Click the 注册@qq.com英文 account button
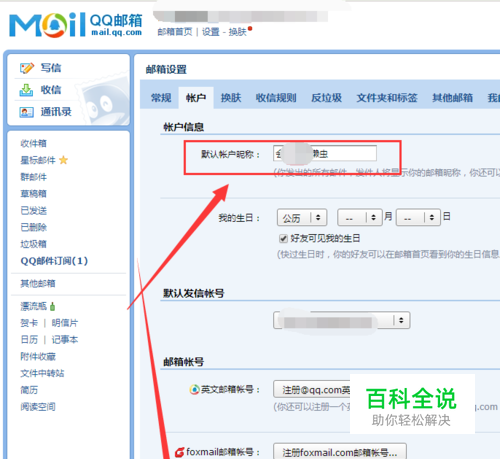 (312, 389)
